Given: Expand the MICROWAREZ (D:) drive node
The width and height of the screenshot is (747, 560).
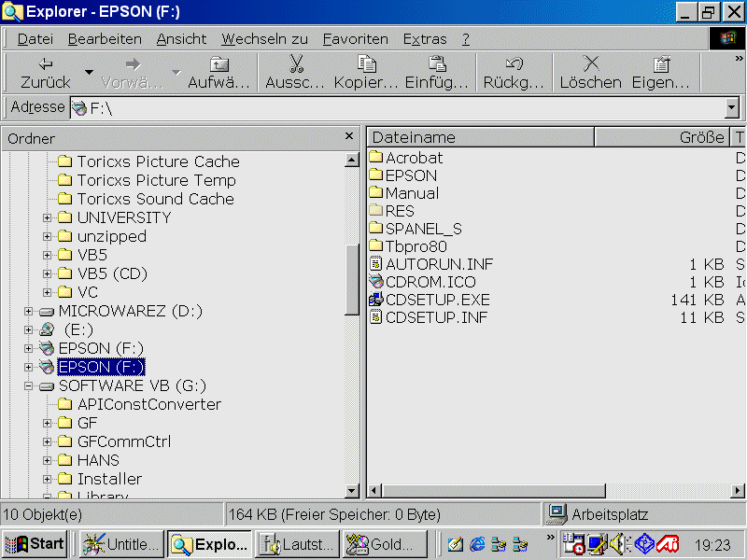Looking at the screenshot, I should point(29,311).
